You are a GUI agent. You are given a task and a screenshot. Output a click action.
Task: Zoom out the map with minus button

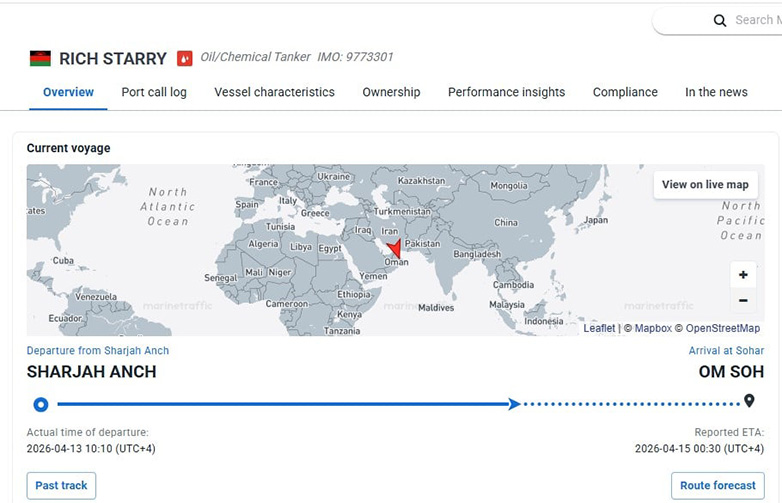click(743, 300)
